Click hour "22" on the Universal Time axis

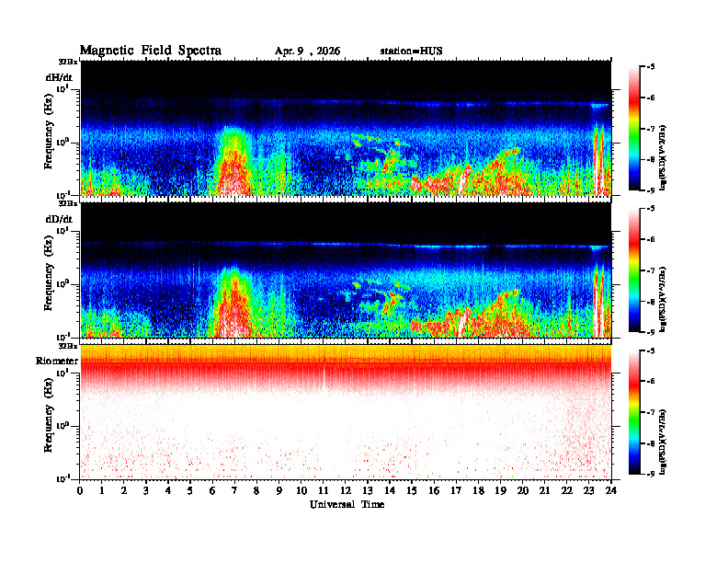pos(566,490)
